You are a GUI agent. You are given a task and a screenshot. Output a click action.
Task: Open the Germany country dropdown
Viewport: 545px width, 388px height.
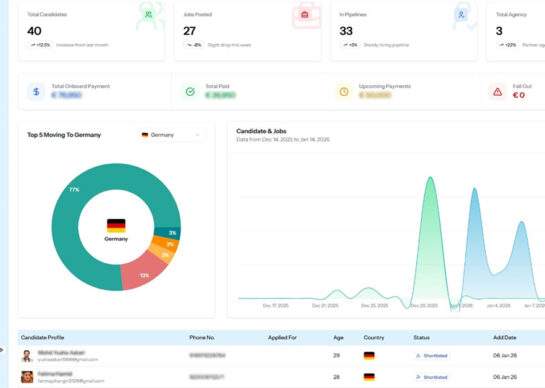[x=171, y=135]
